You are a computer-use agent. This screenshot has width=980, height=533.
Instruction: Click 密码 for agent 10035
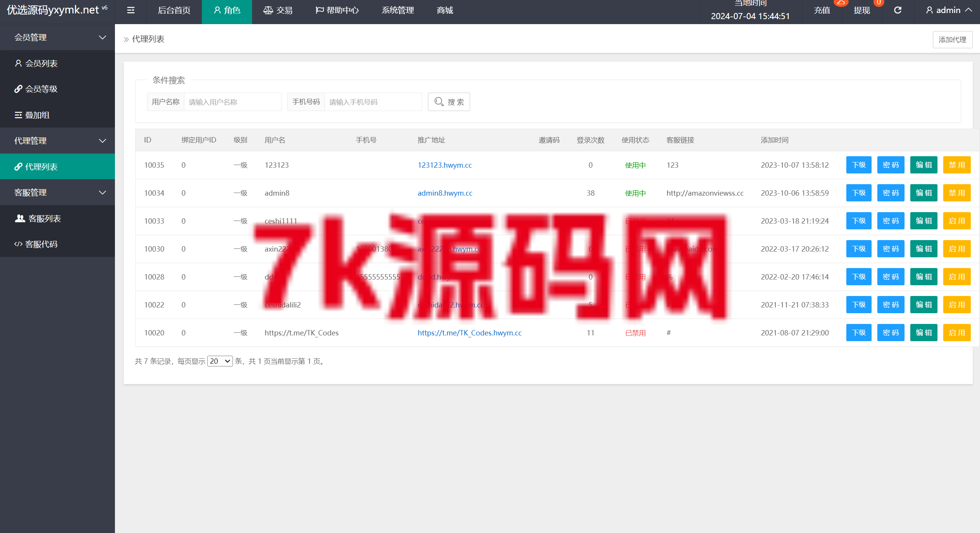(x=891, y=165)
